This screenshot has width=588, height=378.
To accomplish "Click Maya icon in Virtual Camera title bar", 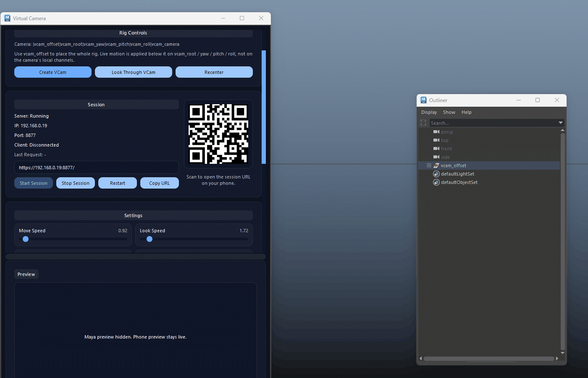I will (x=7, y=18).
